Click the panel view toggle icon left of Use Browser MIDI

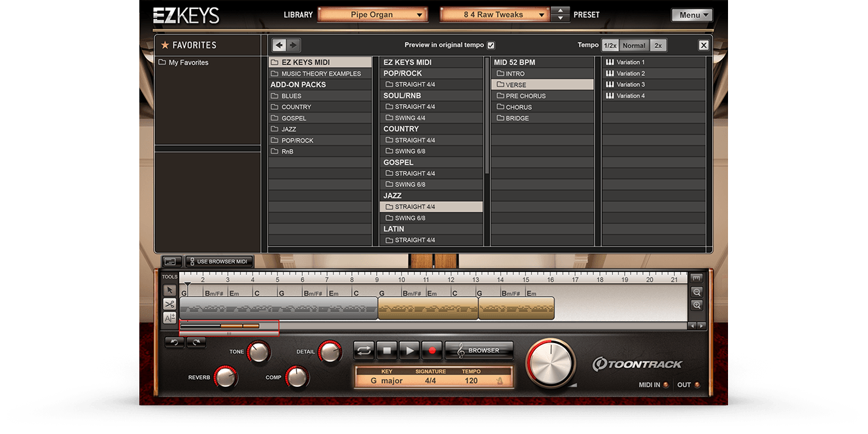tap(172, 261)
